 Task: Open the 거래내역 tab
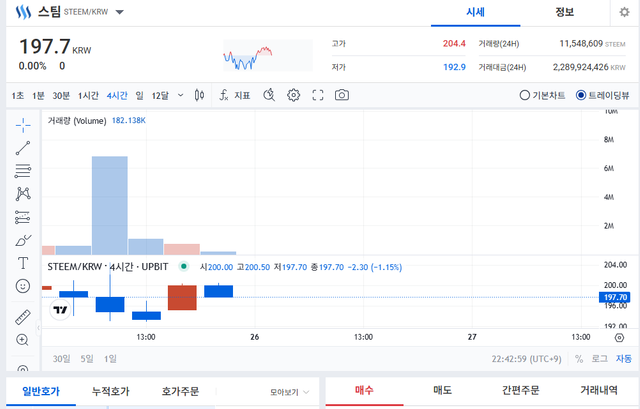(599, 391)
